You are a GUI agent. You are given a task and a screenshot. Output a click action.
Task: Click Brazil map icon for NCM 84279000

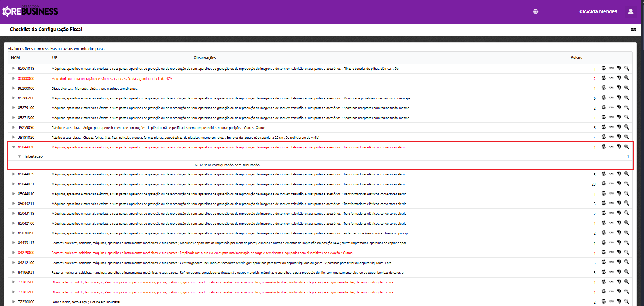point(619,252)
